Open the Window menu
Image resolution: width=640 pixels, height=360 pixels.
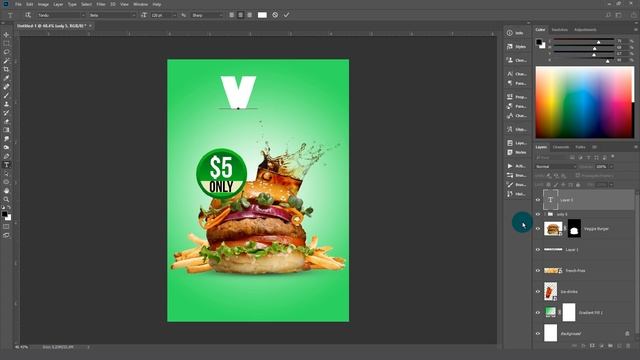(140, 4)
